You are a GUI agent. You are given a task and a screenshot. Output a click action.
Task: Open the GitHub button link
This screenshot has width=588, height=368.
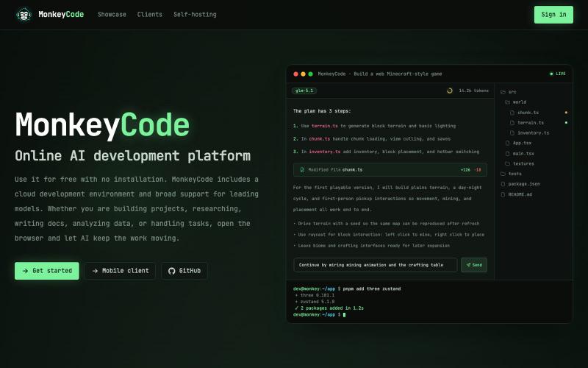184,271
